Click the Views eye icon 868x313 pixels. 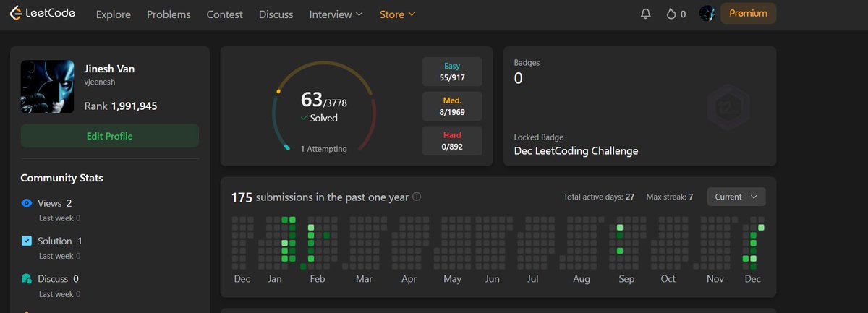pos(27,204)
